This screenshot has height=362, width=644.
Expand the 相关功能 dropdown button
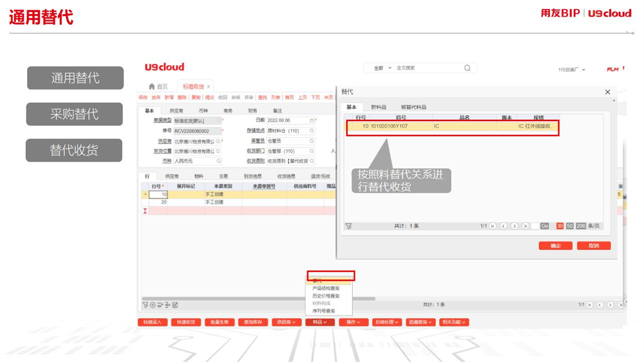coord(454,322)
